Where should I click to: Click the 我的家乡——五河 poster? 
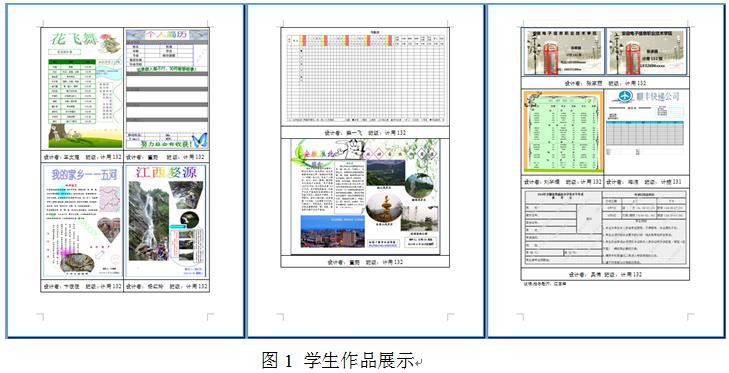click(x=82, y=221)
